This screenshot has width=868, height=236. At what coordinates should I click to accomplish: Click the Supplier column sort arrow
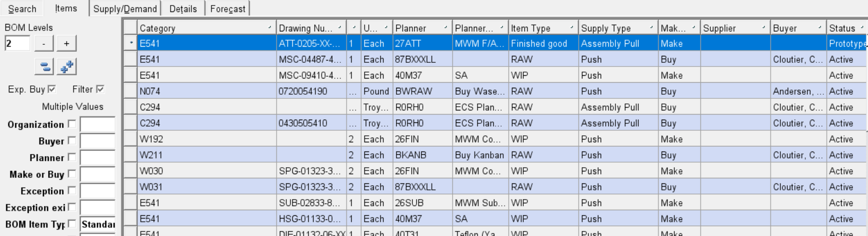click(764, 28)
